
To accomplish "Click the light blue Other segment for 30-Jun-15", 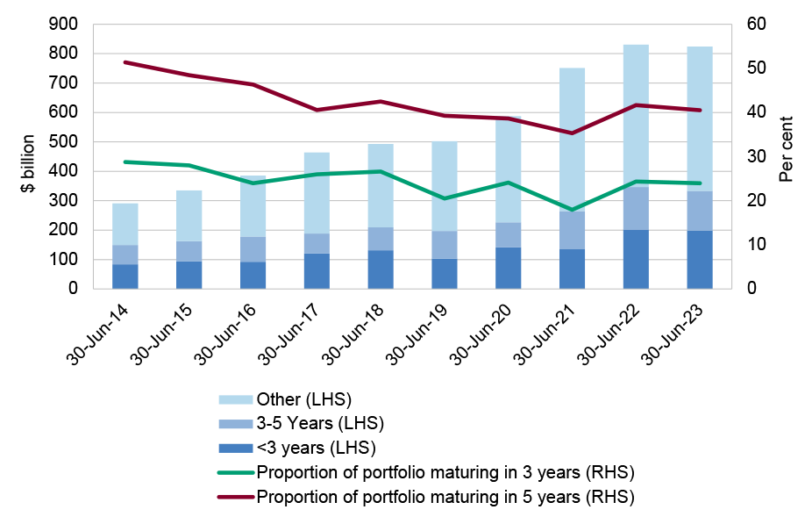I will click(x=189, y=216).
